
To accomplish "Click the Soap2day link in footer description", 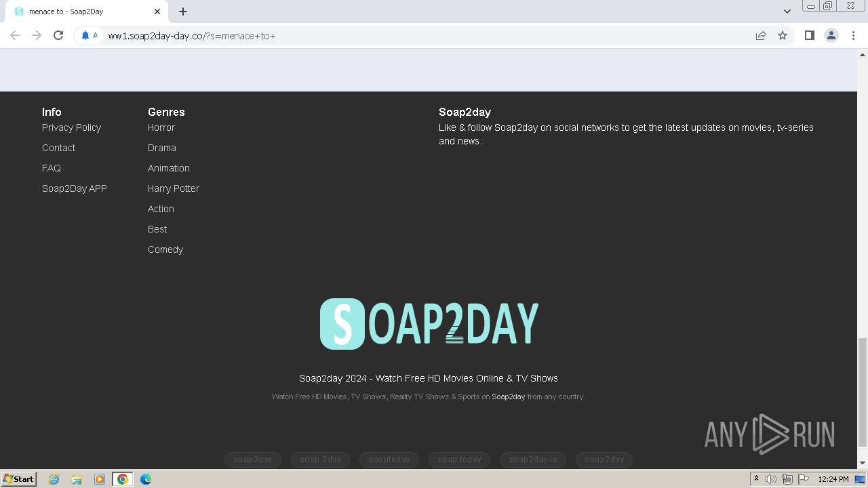I will coord(508,396).
